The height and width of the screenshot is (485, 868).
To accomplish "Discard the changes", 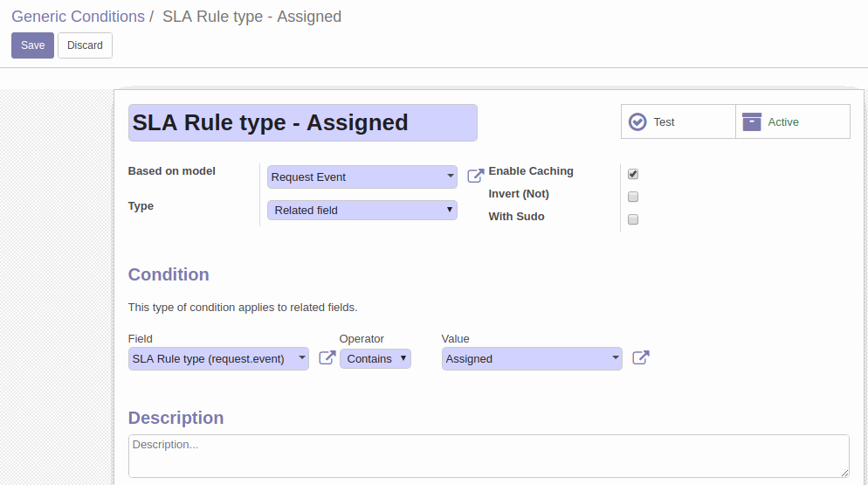I will point(86,45).
